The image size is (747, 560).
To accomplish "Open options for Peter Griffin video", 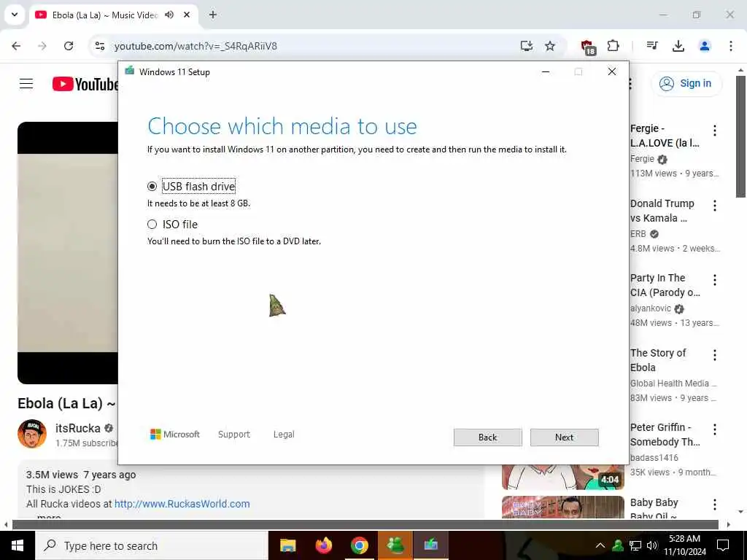I will 715,429.
